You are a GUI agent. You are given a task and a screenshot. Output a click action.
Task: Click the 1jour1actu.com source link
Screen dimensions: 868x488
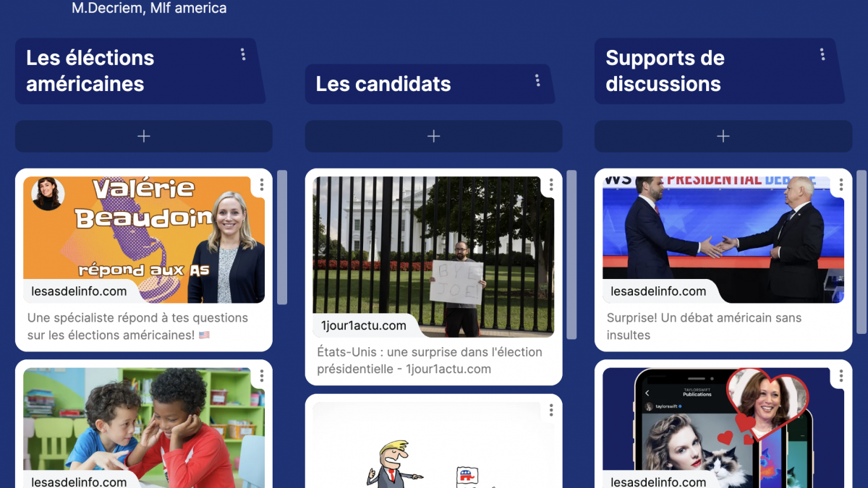tap(364, 326)
